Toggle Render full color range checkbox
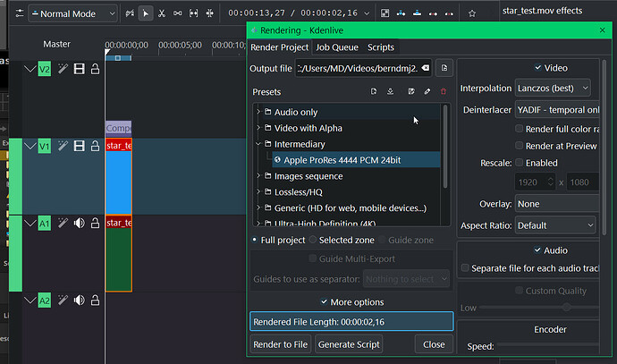The height and width of the screenshot is (364, 617). (519, 129)
